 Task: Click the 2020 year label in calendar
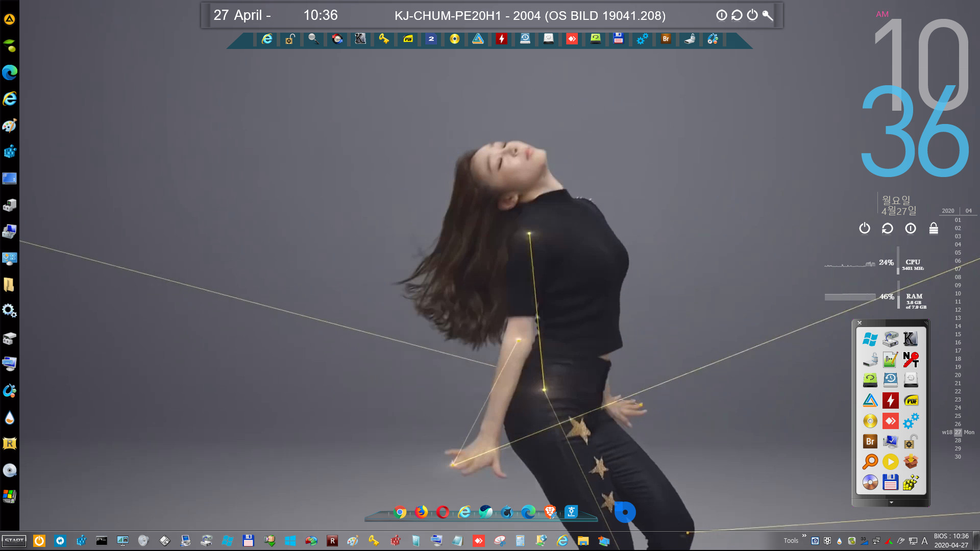tap(948, 211)
